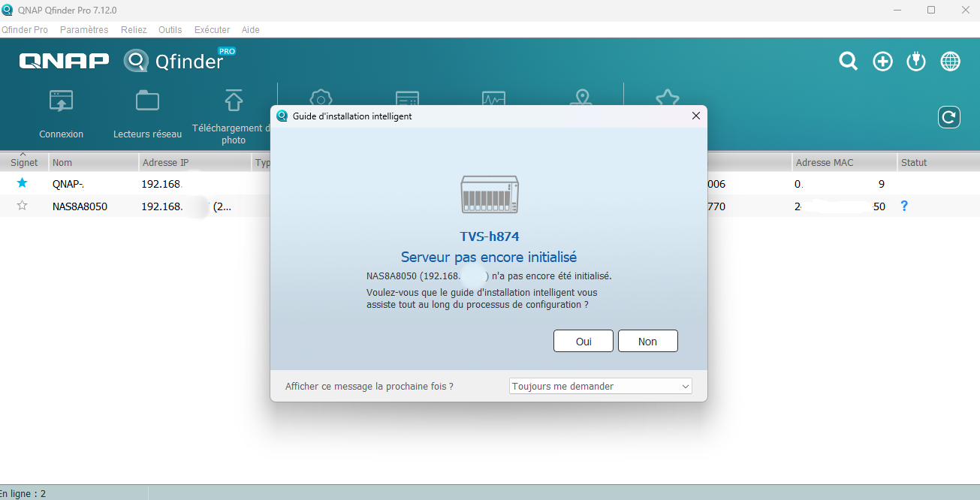Click the add device plus icon
The image size is (980, 500).
[x=882, y=62]
